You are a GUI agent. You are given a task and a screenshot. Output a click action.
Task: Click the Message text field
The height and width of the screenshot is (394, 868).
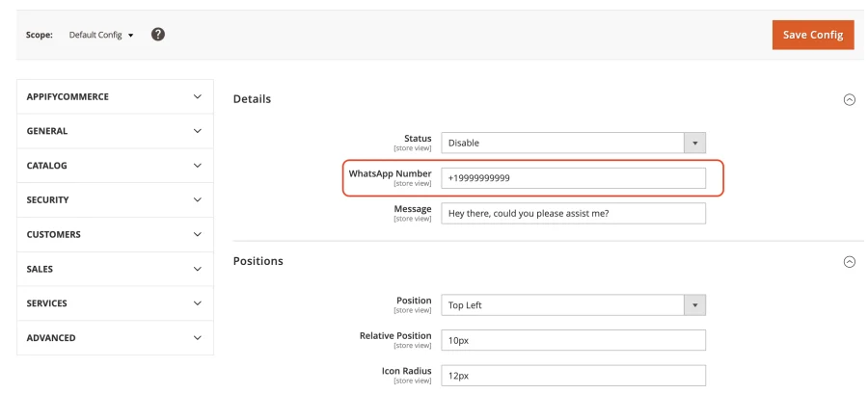pyautogui.click(x=573, y=213)
